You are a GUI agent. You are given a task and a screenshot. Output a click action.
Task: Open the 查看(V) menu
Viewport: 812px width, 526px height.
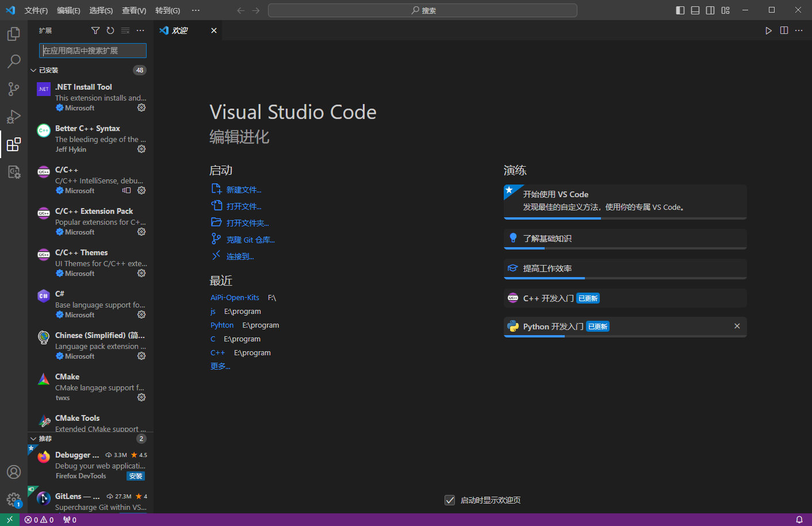(134, 10)
